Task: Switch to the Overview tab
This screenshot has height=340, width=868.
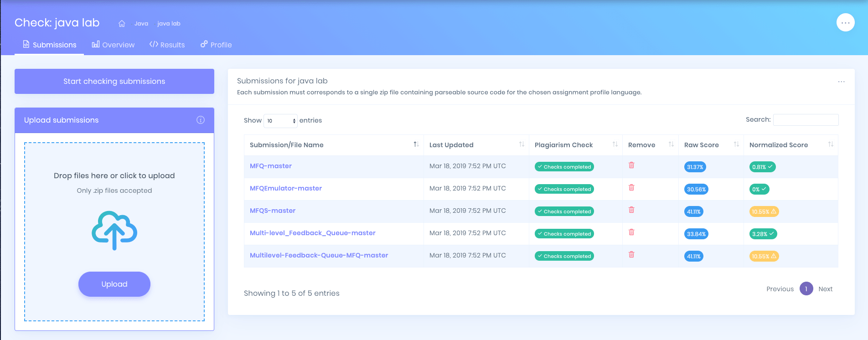Action: point(113,45)
